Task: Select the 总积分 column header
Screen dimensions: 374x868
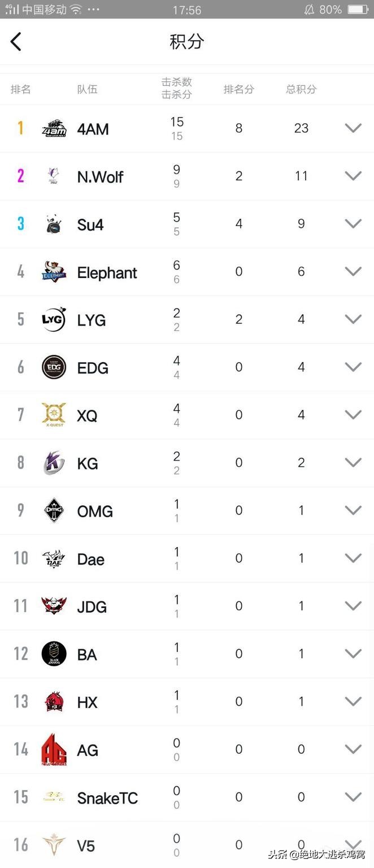Action: click(x=301, y=89)
